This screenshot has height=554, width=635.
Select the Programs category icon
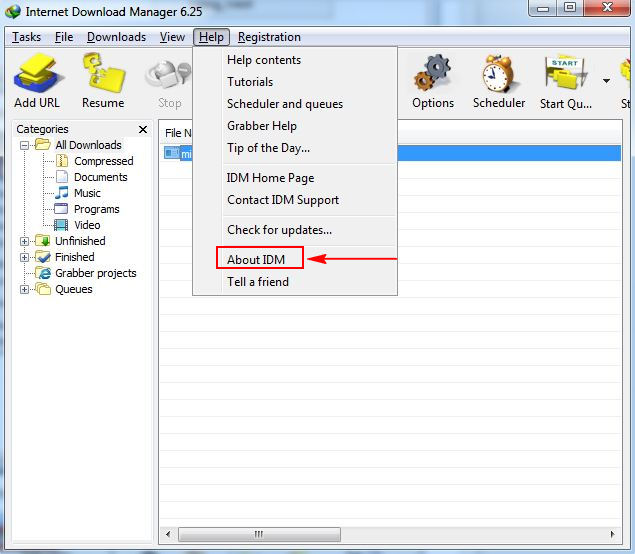61,209
